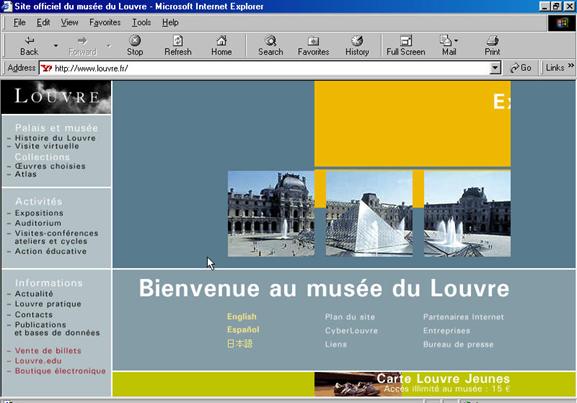Screen dimensions: 577x403
Task: Open Contacts link
Action: [33, 315]
